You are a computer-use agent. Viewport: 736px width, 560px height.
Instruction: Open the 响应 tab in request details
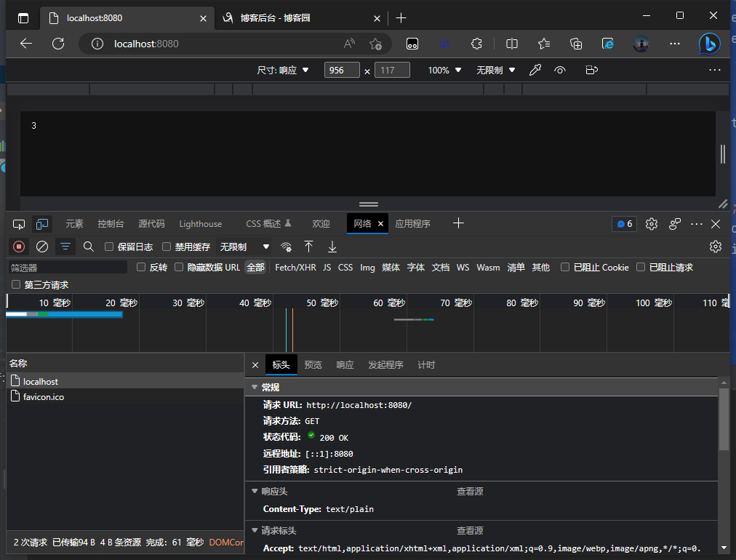pos(345,365)
